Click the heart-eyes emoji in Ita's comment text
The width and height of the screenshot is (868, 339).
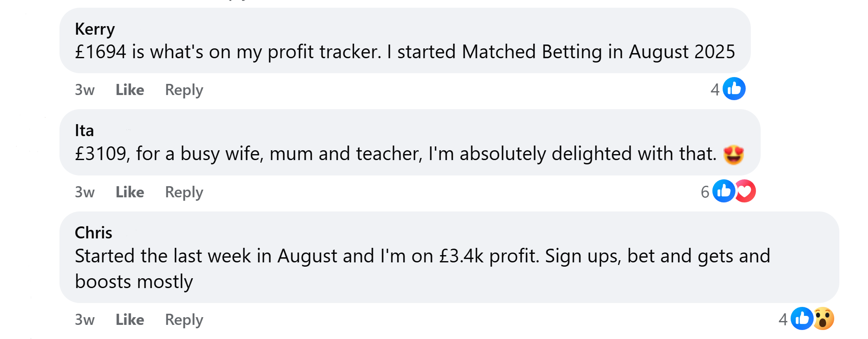tap(734, 154)
